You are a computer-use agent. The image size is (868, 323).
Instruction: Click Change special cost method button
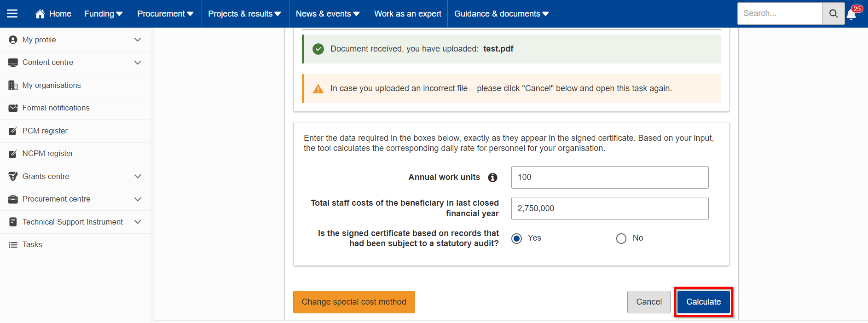354,302
